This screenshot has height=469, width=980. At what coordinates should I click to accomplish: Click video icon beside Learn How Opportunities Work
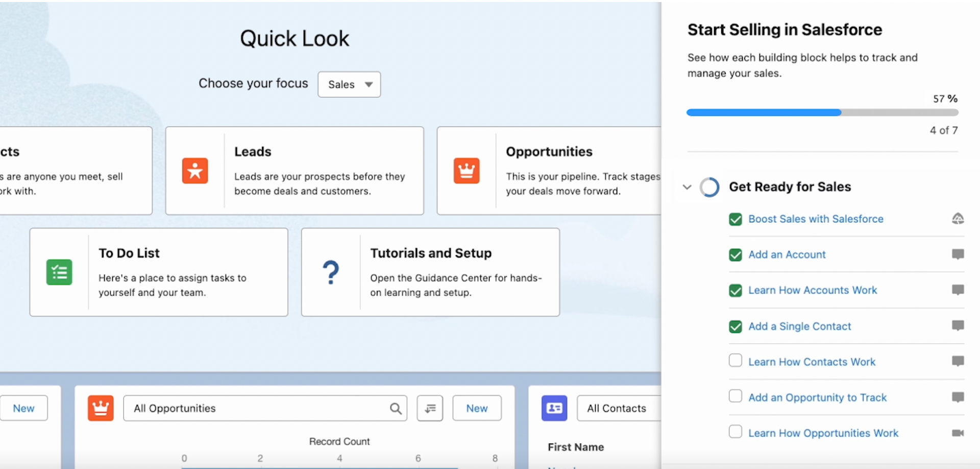[x=958, y=433]
